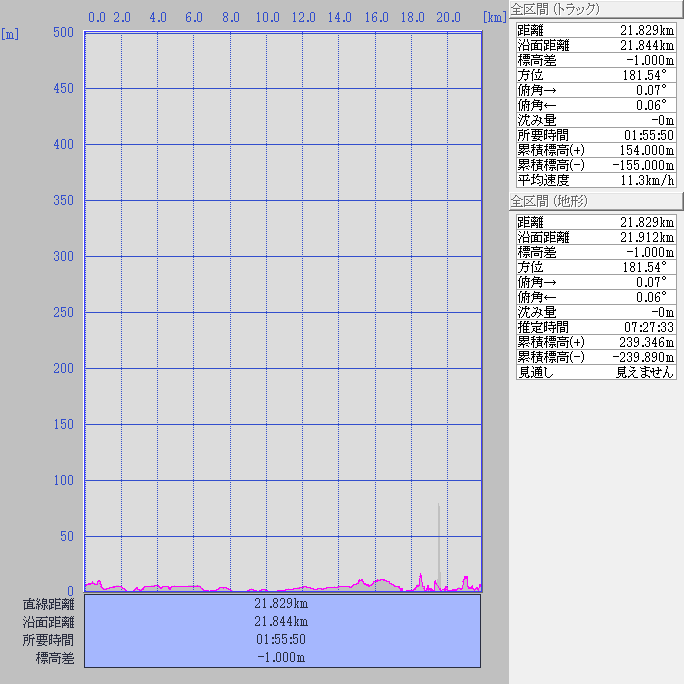Click the [km] axis unit label

(x=495, y=17)
